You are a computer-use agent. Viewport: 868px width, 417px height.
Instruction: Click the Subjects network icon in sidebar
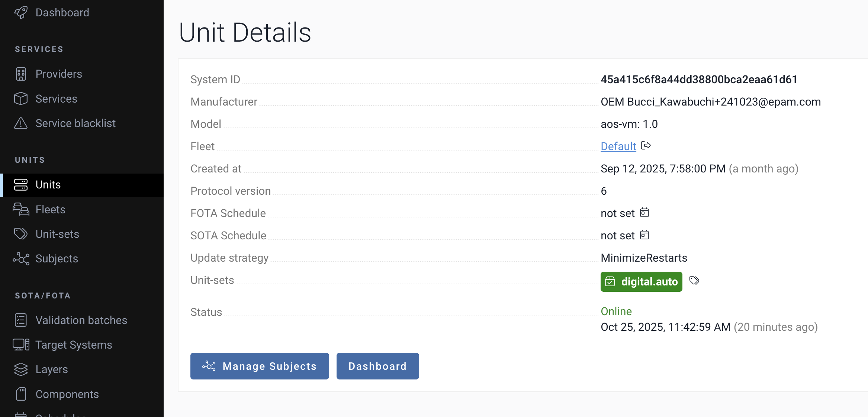click(x=21, y=259)
